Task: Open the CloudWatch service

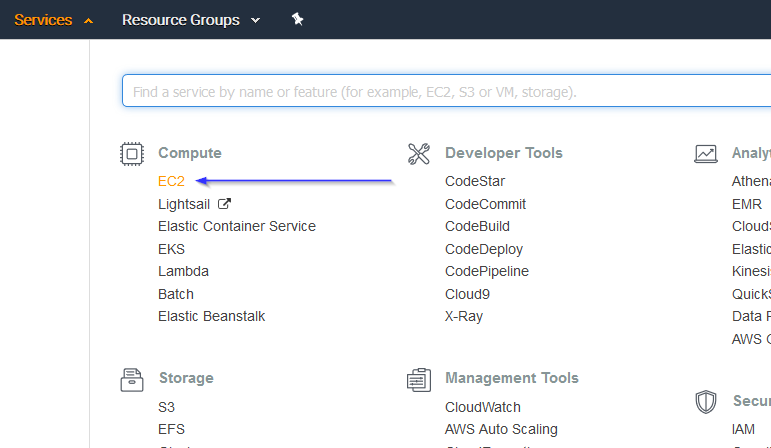Action: (x=483, y=407)
